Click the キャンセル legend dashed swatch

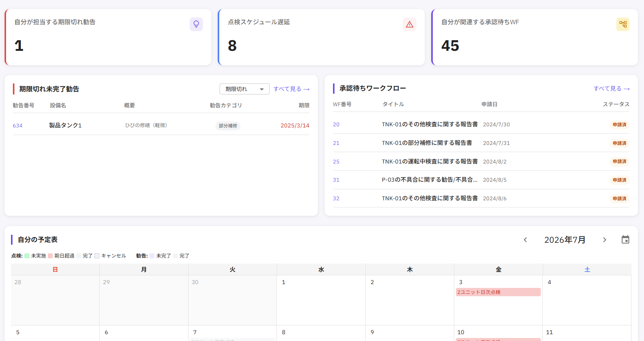(97, 256)
